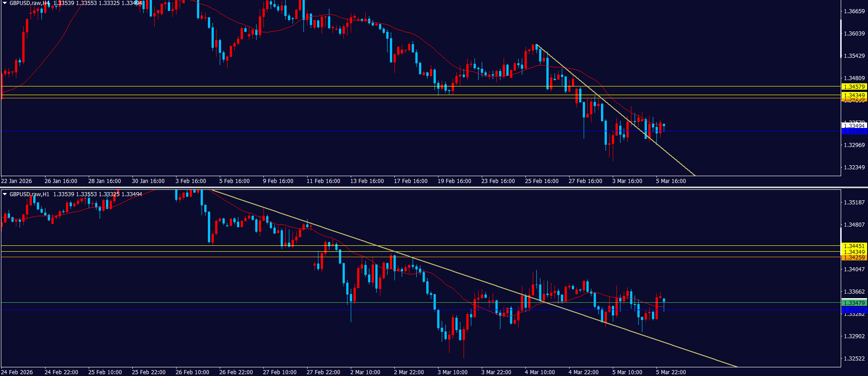Select blue 1.33356 label on H4 chart
The width and height of the screenshot is (868, 376).
[x=854, y=132]
